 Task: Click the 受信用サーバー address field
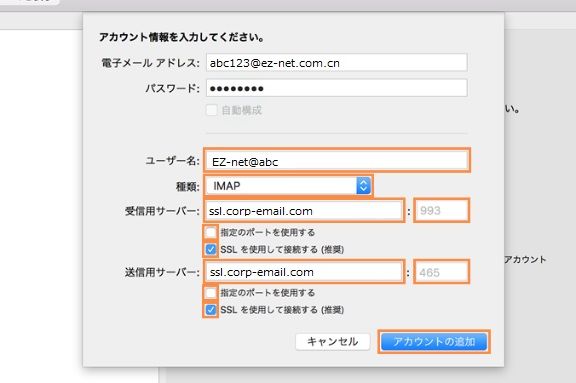(304, 211)
